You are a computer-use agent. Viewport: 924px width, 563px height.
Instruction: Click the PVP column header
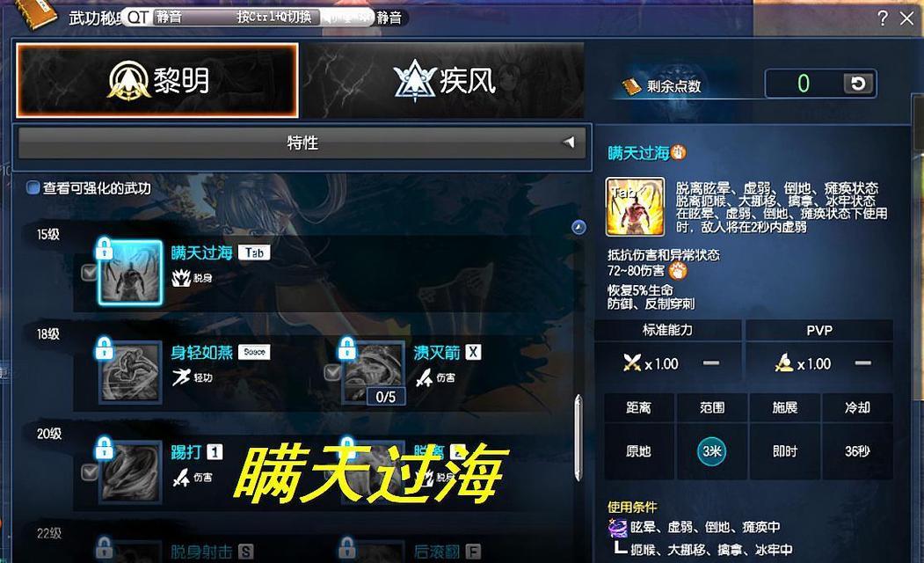819,331
